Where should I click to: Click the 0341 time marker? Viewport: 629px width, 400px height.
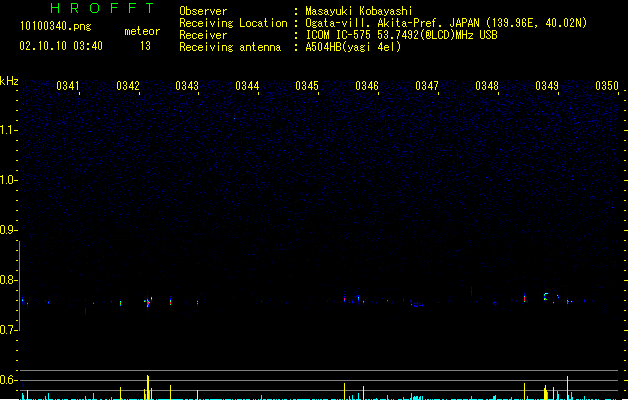[x=67, y=86]
